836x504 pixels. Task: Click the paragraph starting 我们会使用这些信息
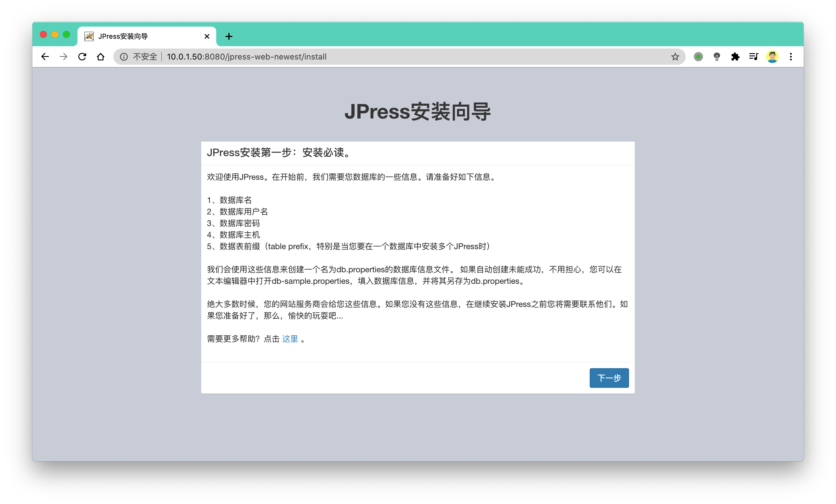(x=414, y=275)
